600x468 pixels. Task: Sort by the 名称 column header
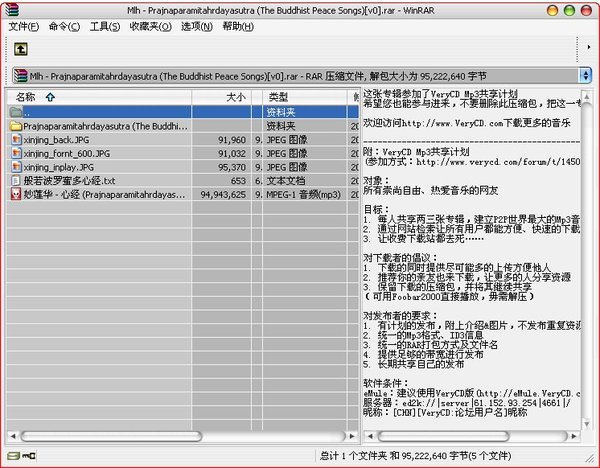pos(99,97)
